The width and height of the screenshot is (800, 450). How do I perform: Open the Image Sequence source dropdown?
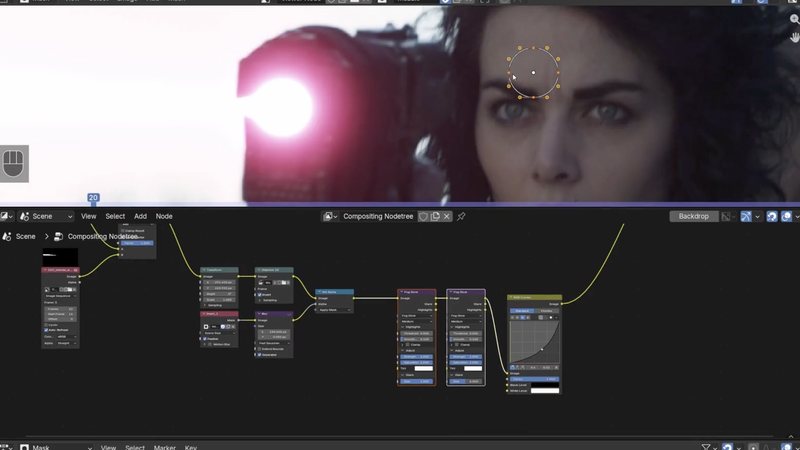(60, 296)
